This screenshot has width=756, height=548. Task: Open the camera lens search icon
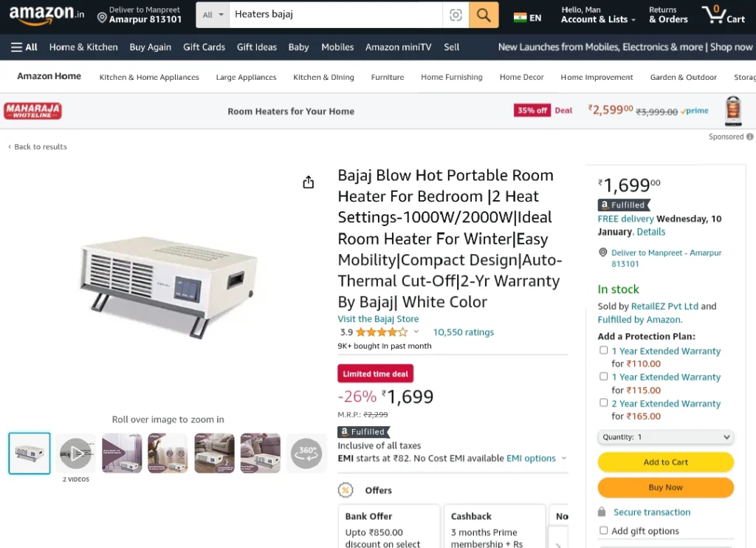[x=456, y=15]
